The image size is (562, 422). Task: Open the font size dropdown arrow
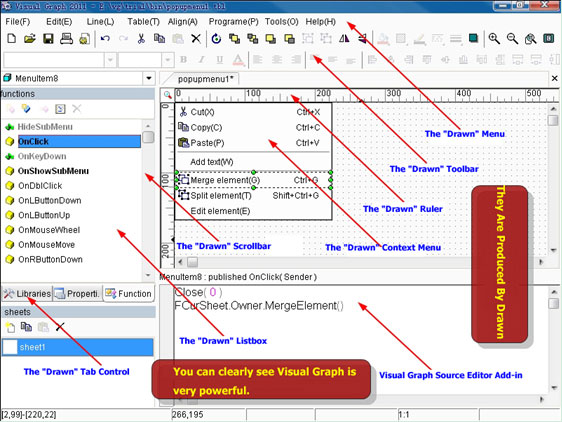167,60
